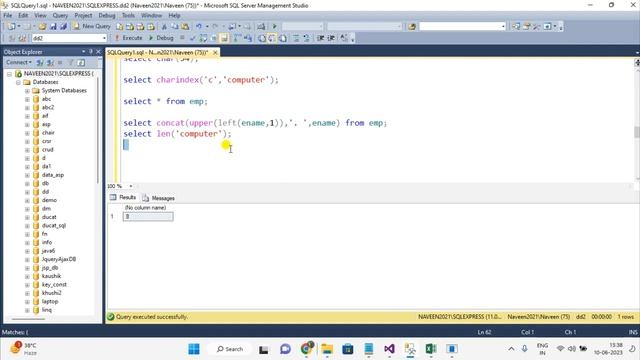The image size is (640, 360).
Task: Open the 100 % zoom dropdown
Action: (x=131, y=186)
